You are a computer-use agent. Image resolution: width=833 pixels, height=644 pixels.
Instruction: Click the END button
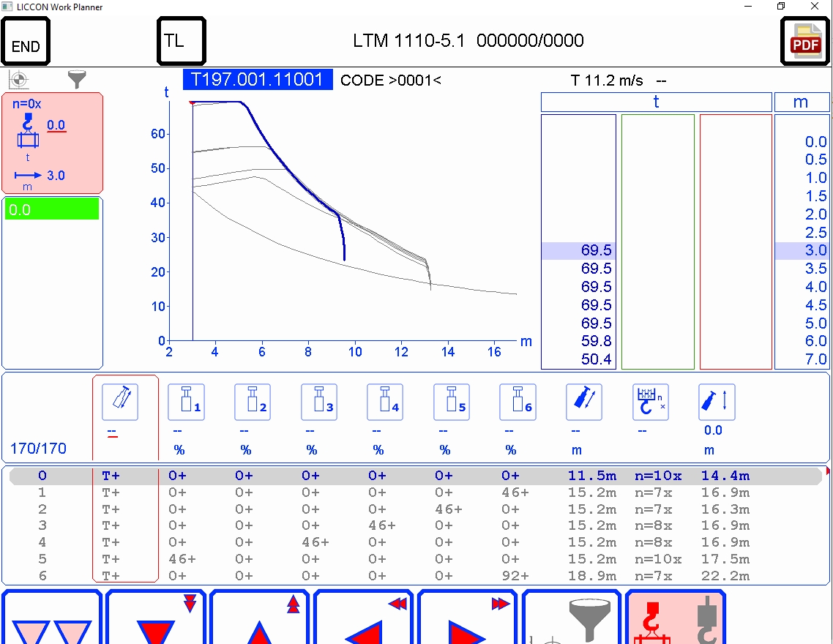(x=26, y=41)
